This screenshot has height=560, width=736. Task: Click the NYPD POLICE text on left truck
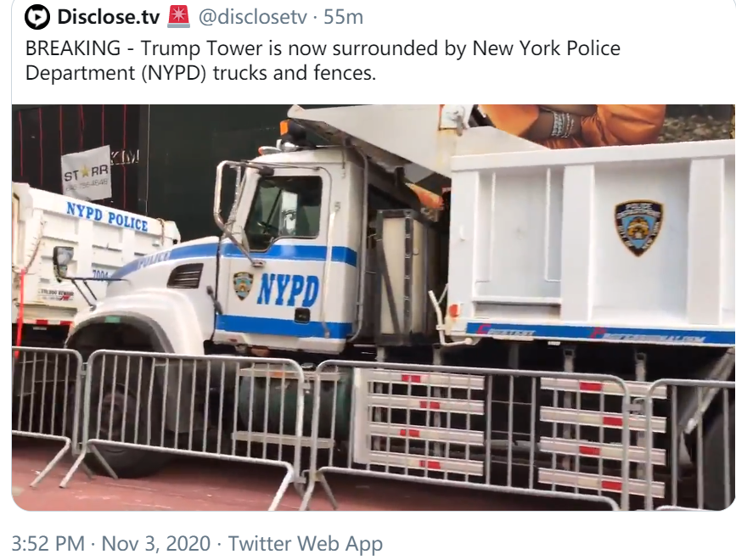[107, 216]
